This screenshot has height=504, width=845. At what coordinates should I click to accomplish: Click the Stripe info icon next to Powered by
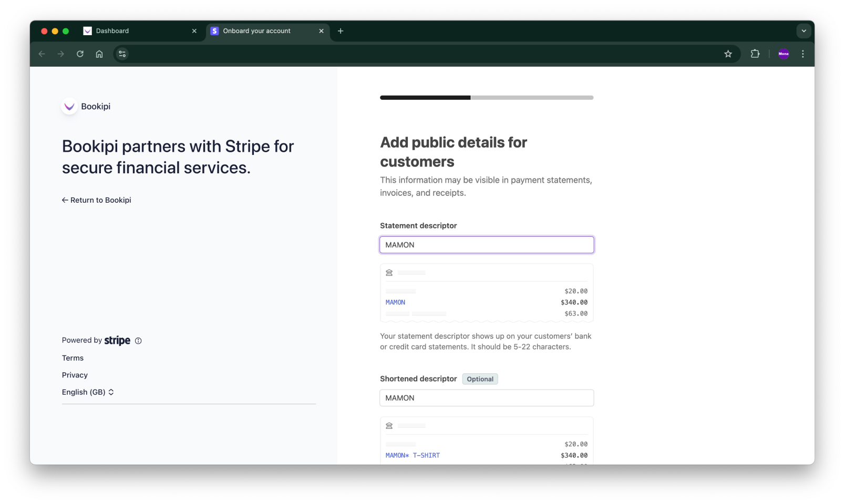point(138,341)
